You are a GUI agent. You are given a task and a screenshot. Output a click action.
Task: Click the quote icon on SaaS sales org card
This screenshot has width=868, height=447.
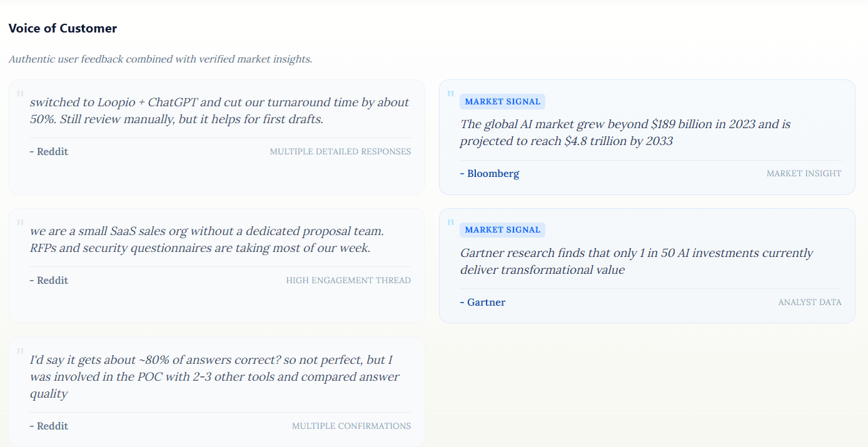pos(20,223)
